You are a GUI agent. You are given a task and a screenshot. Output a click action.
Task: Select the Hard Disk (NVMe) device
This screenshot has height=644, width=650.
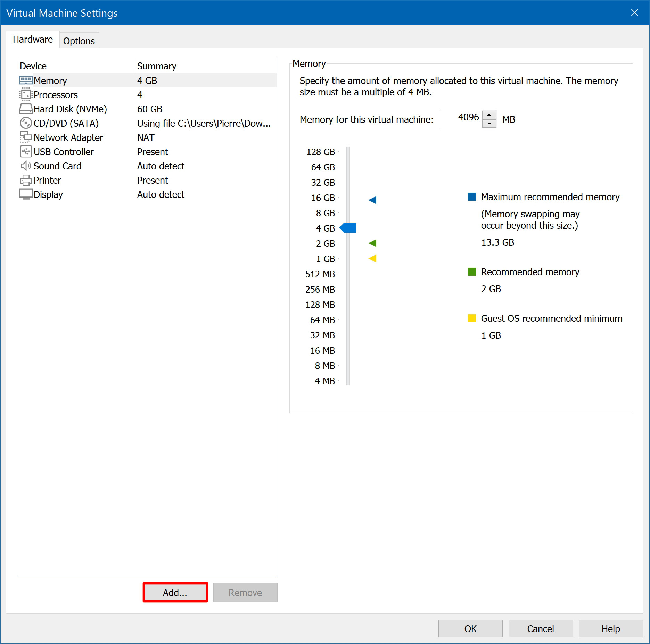click(147, 109)
